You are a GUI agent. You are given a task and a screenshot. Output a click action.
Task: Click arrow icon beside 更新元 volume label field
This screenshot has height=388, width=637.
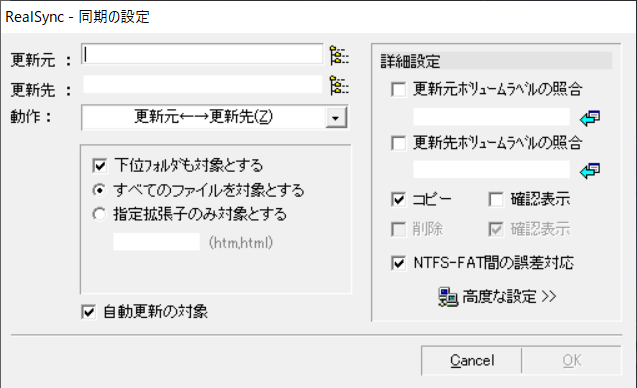click(x=590, y=118)
